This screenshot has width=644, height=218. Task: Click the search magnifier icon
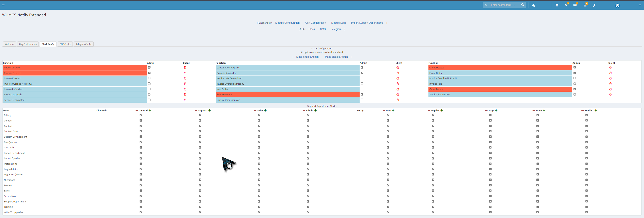click(522, 5)
